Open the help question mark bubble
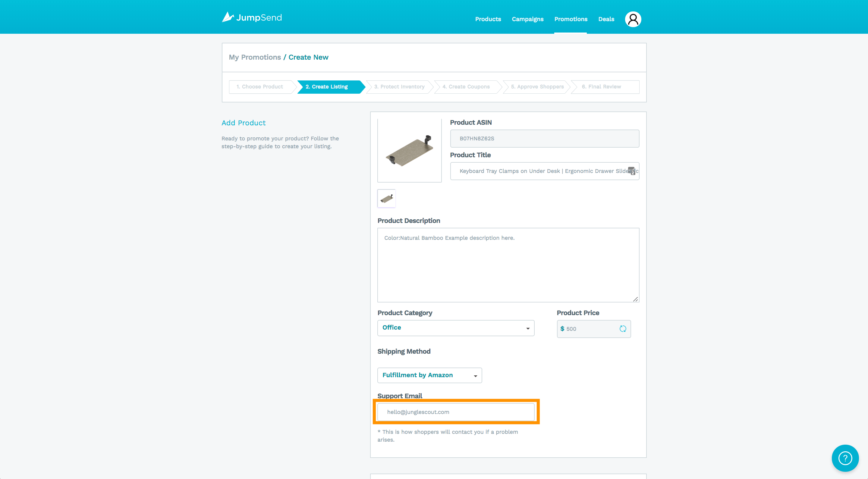 845,458
